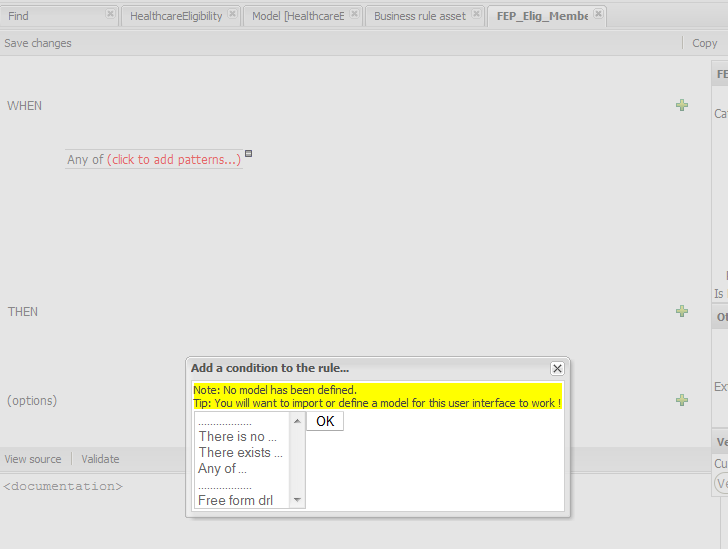Click the Validate link
This screenshot has height=549, width=728.
[x=100, y=459]
